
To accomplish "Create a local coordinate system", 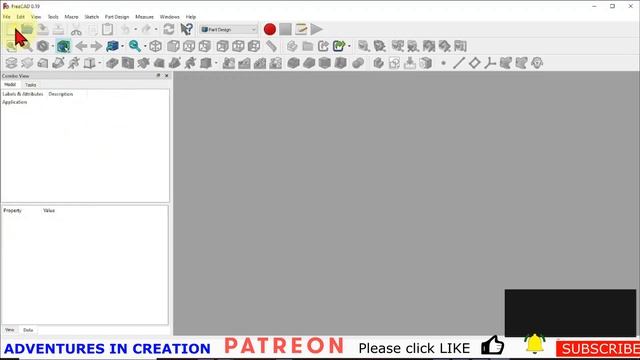I will 490,63.
